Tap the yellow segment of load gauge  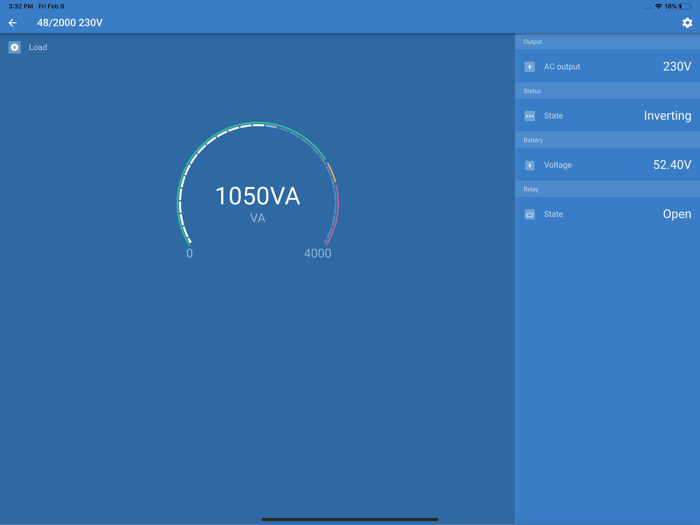[x=331, y=172]
